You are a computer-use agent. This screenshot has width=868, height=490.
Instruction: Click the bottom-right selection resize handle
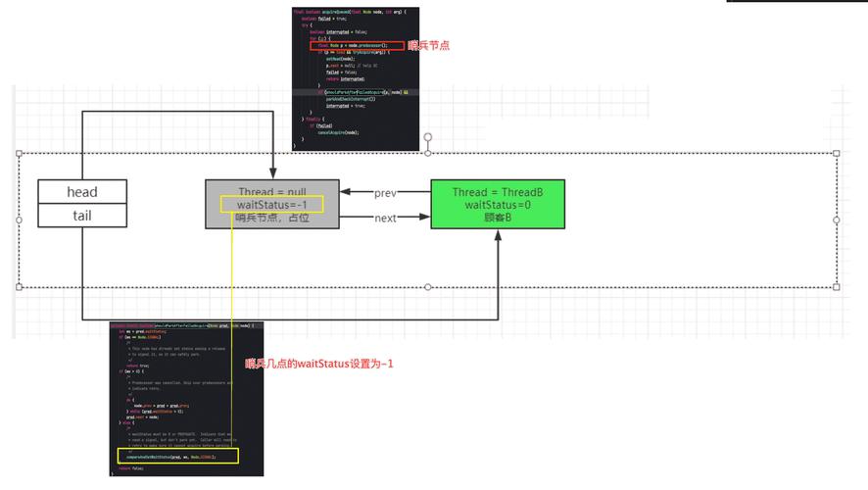[x=836, y=287]
